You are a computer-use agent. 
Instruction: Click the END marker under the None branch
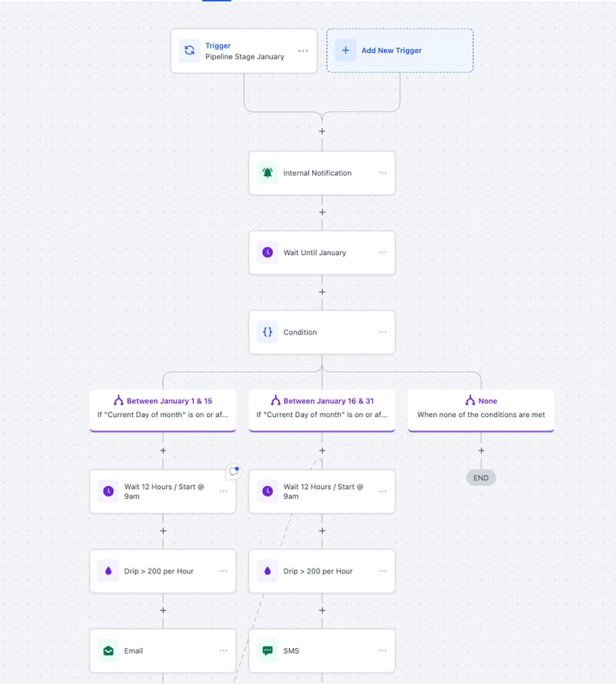[x=480, y=476]
